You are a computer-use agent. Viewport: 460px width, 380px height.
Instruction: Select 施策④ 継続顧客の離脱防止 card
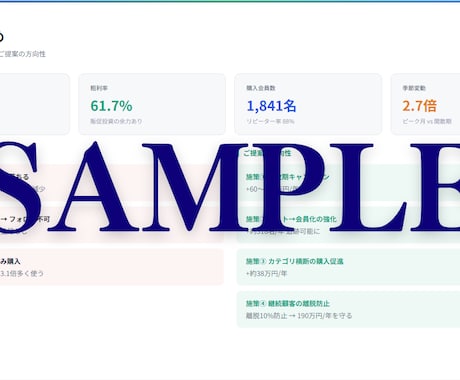(348, 309)
